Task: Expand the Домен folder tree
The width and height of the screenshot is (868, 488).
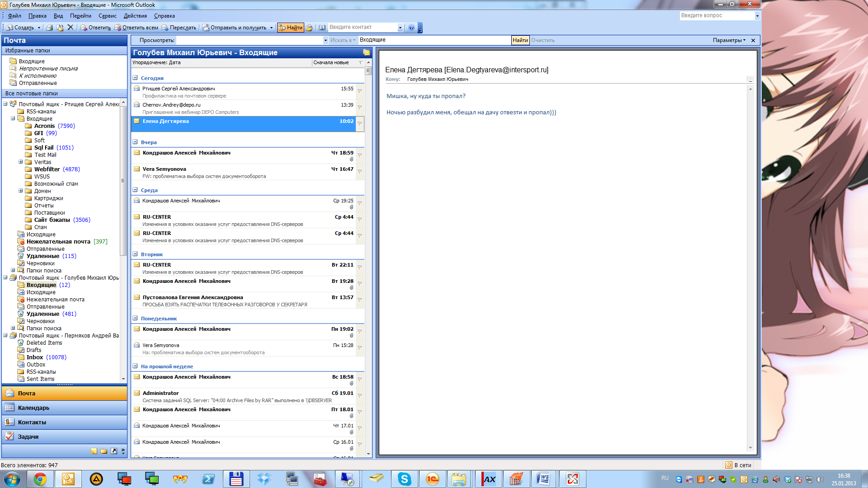Action: (20, 191)
